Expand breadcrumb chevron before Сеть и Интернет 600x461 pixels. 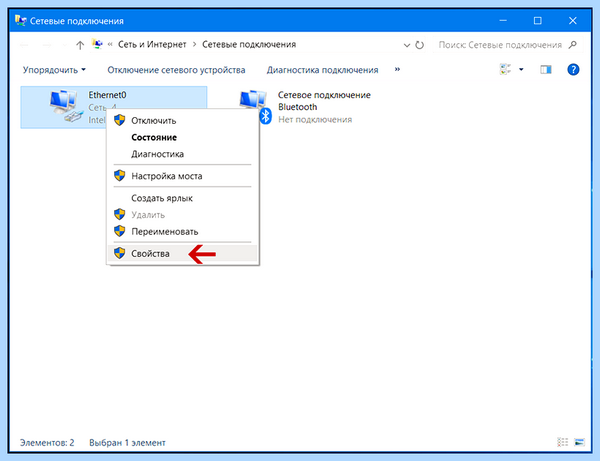(x=110, y=45)
